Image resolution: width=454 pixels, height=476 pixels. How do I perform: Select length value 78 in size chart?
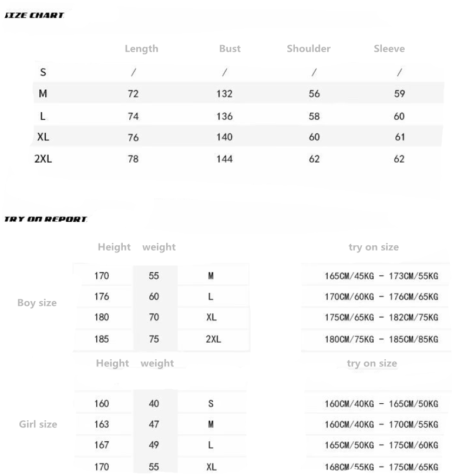pyautogui.click(x=133, y=158)
